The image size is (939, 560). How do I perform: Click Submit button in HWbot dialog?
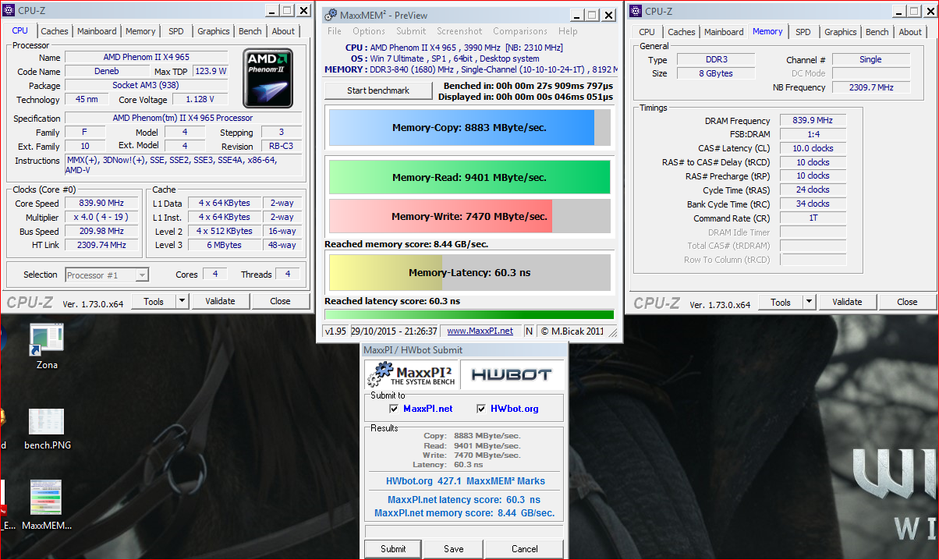coord(393,548)
